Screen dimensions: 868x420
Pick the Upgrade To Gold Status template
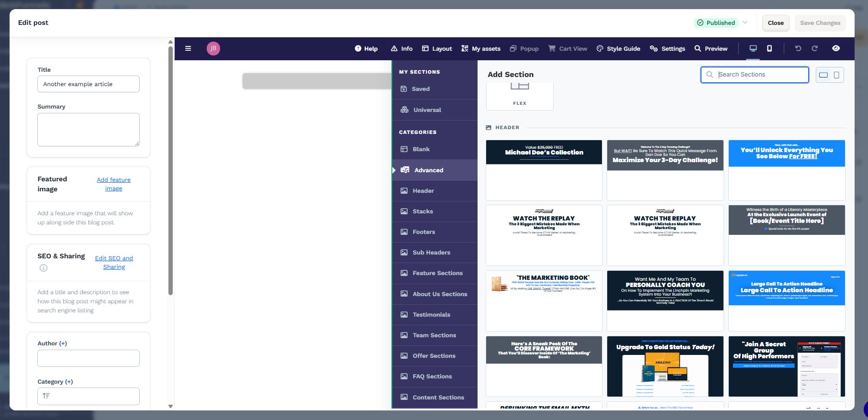coord(665,366)
